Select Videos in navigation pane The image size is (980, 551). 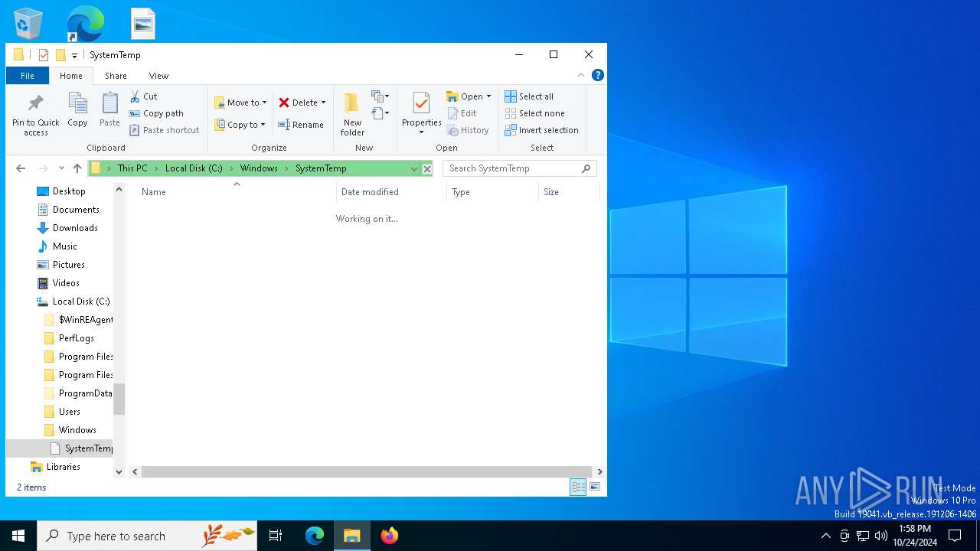[x=66, y=283]
